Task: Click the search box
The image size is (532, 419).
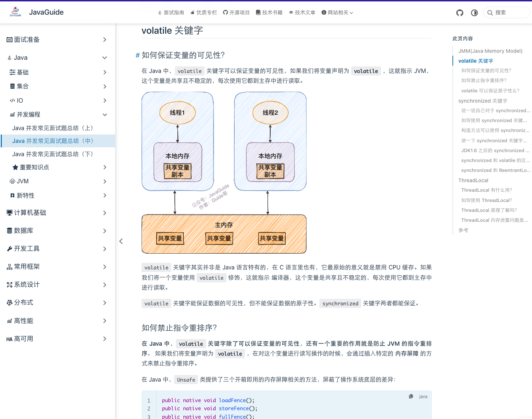Action: click(507, 12)
